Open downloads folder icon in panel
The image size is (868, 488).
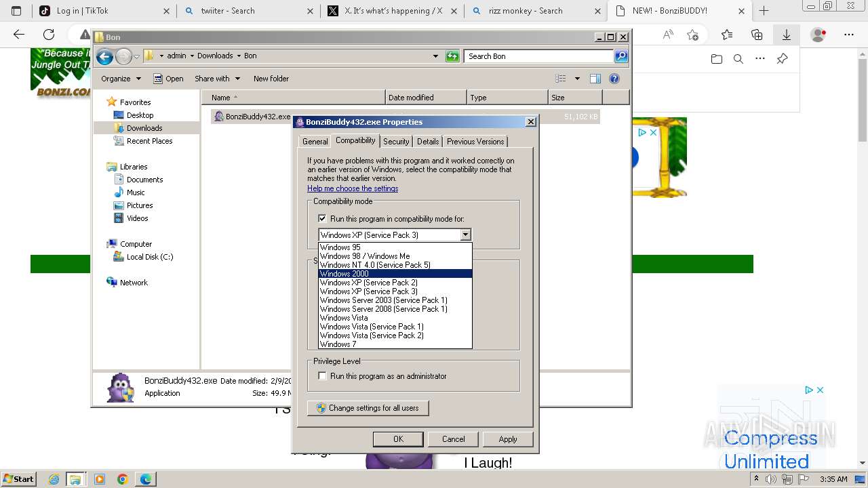717,59
